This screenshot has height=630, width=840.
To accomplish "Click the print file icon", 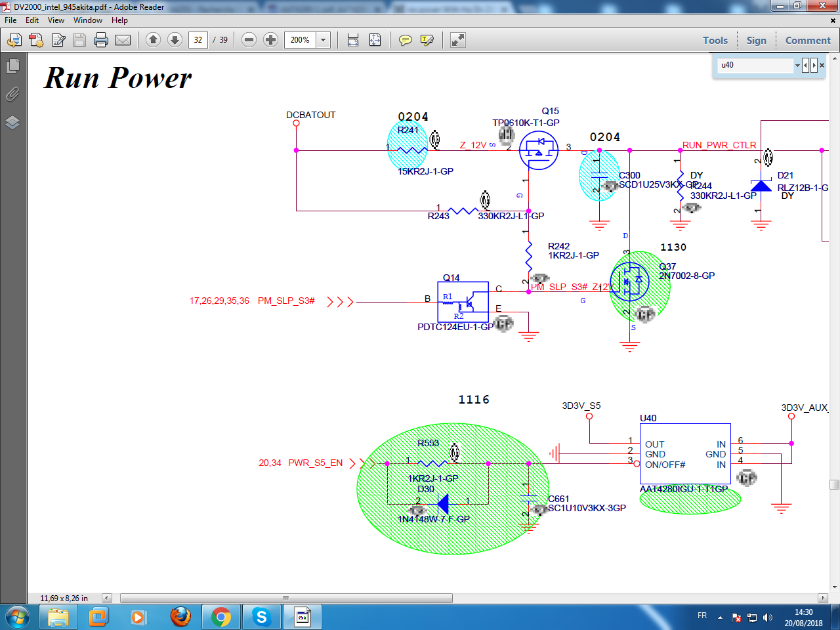I will (101, 40).
